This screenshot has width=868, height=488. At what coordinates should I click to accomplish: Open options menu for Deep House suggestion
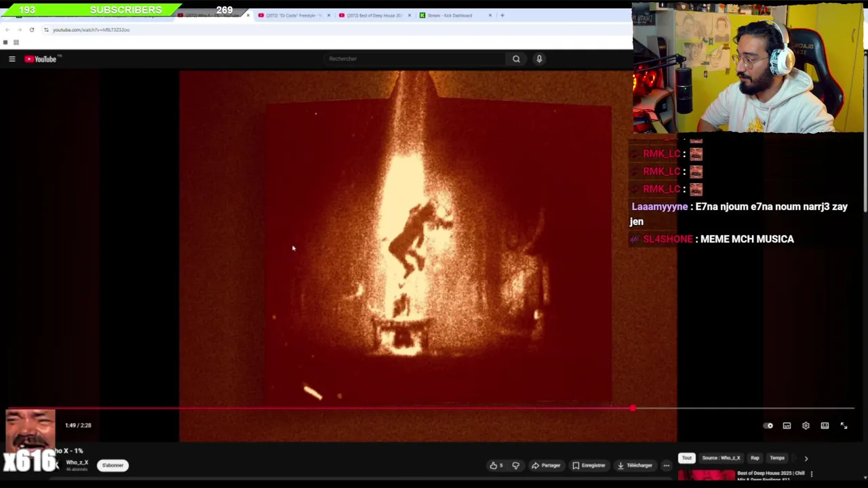(812, 474)
